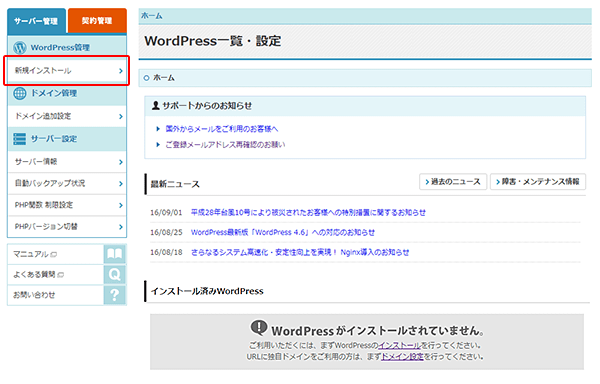
Task: Click the question mark icon for お問い合わせ
Action: click(x=115, y=295)
